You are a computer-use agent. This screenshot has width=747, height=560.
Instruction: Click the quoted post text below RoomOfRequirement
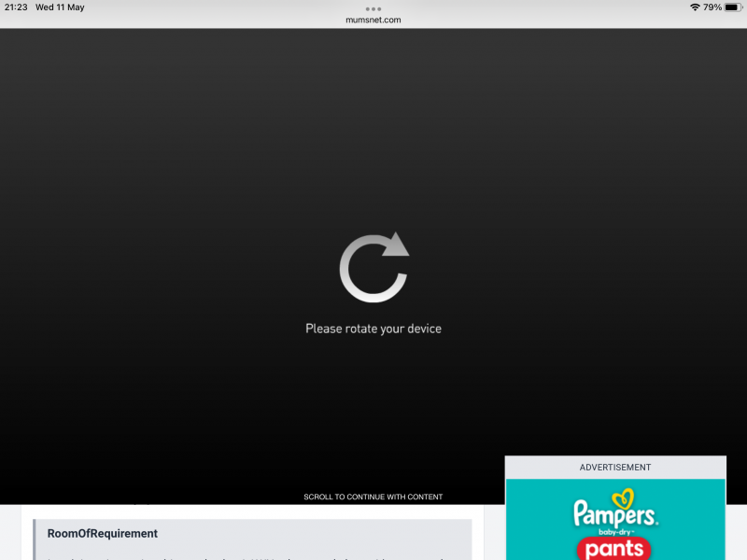tap(252, 557)
